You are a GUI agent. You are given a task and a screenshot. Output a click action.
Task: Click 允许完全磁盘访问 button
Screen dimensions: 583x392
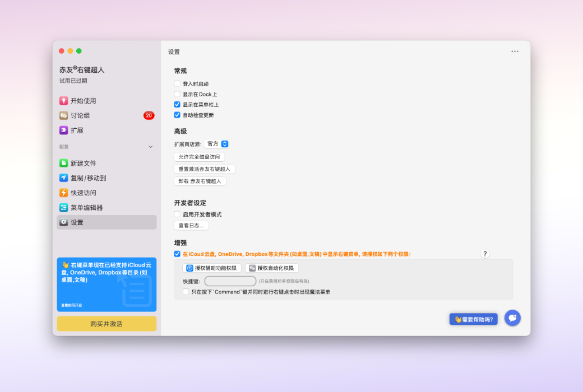pos(200,157)
